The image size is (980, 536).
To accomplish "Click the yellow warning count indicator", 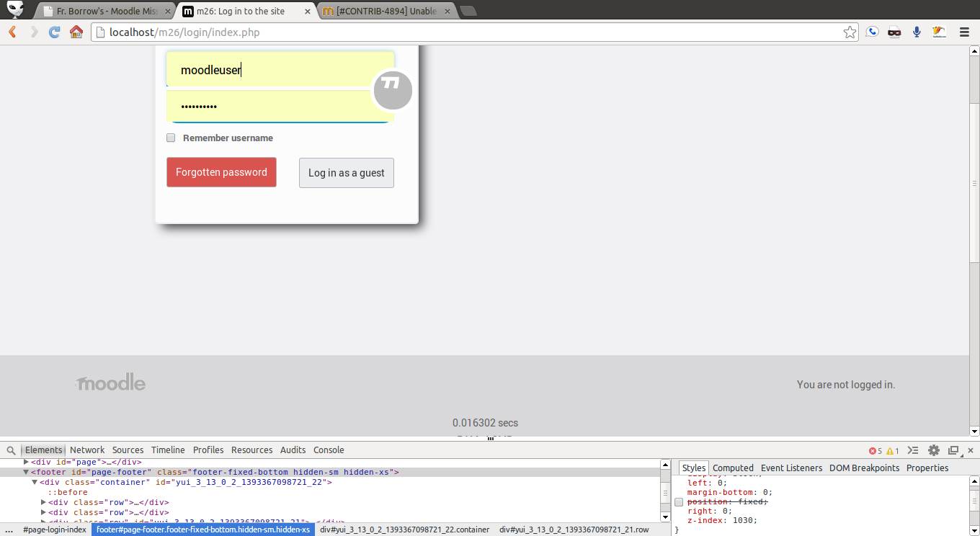I will pos(892,451).
